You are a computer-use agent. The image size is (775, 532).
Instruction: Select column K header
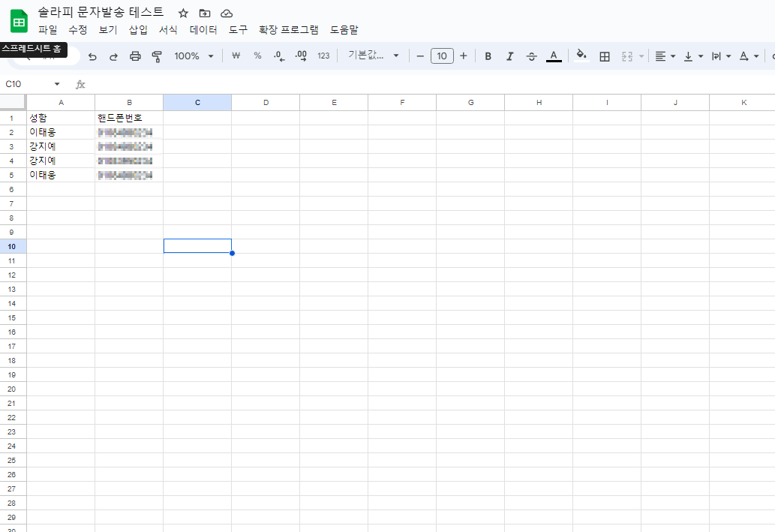(x=743, y=102)
